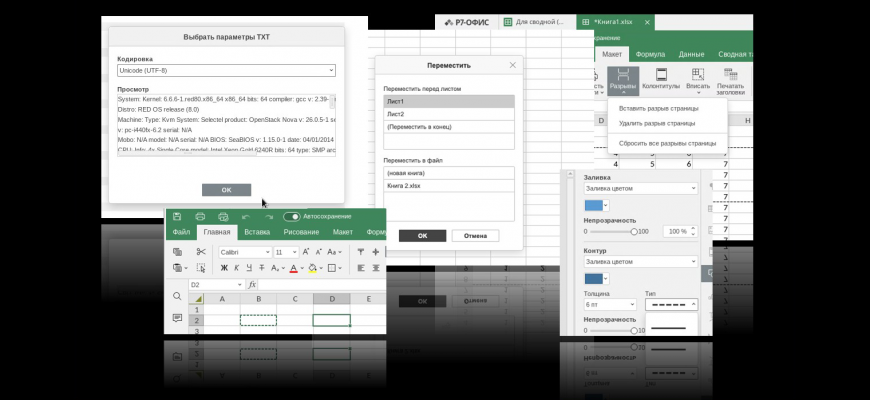Click the Select All icon below scissors
870x400 pixels.
tap(201, 268)
